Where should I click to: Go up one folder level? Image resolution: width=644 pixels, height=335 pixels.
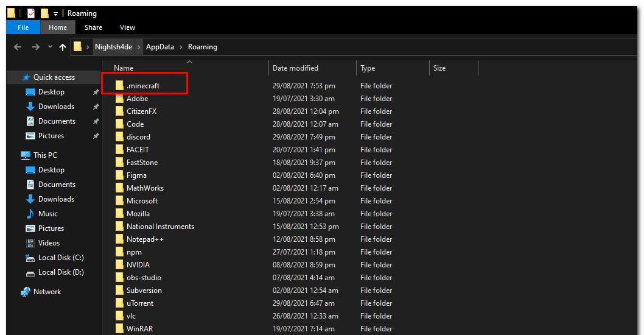tap(63, 48)
